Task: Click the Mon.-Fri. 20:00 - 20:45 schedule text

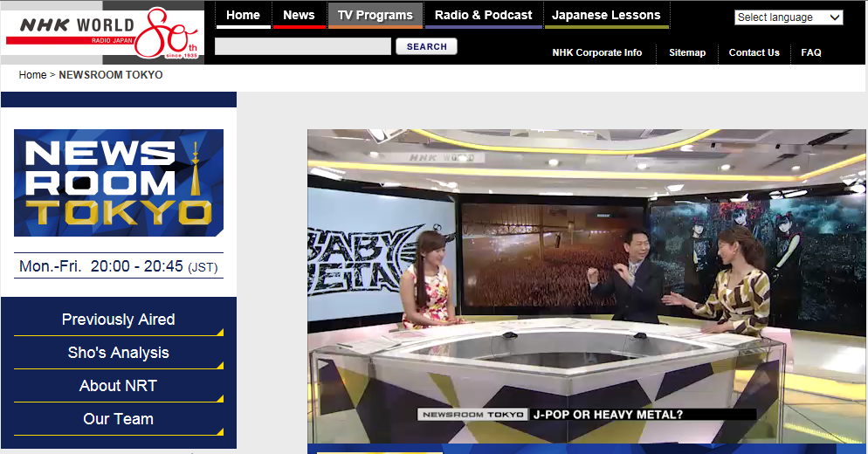Action: coord(119,266)
